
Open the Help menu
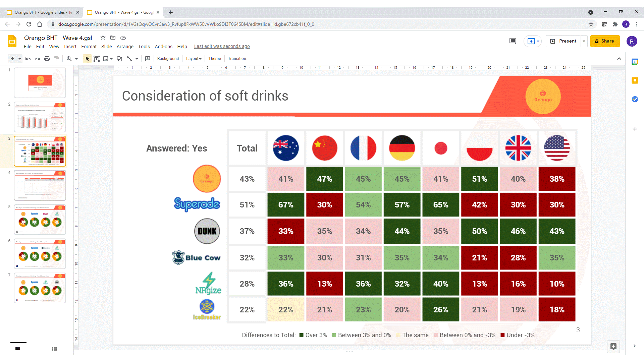tap(182, 47)
